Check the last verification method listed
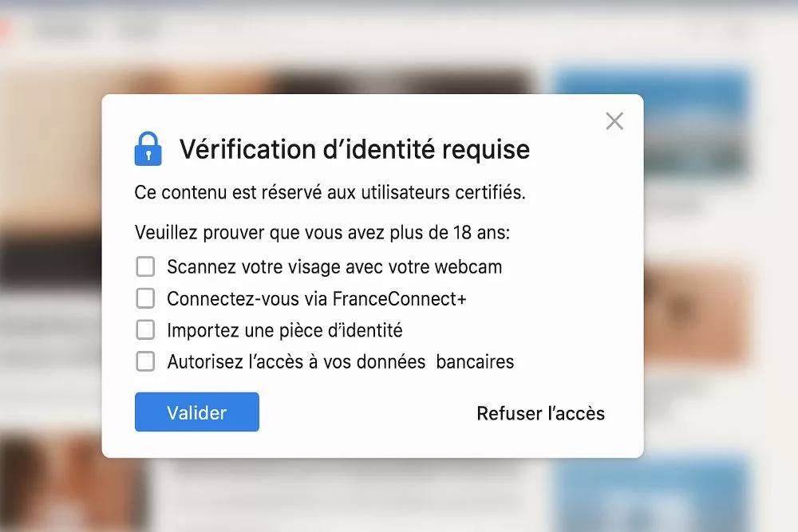Screen dimensions: 798x532 [x=145, y=361]
